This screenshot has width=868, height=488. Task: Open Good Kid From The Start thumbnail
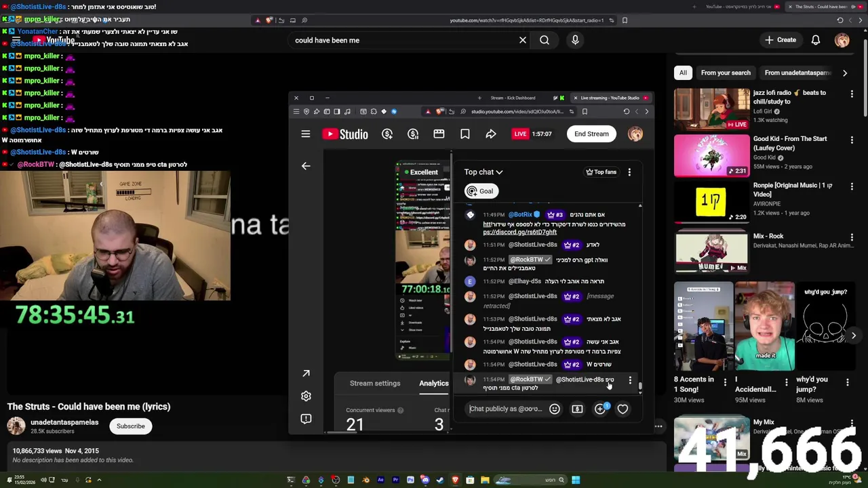711,155
